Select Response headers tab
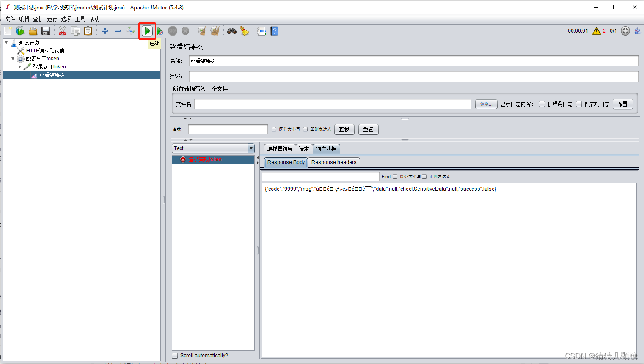The height and width of the screenshot is (364, 644). pyautogui.click(x=334, y=162)
